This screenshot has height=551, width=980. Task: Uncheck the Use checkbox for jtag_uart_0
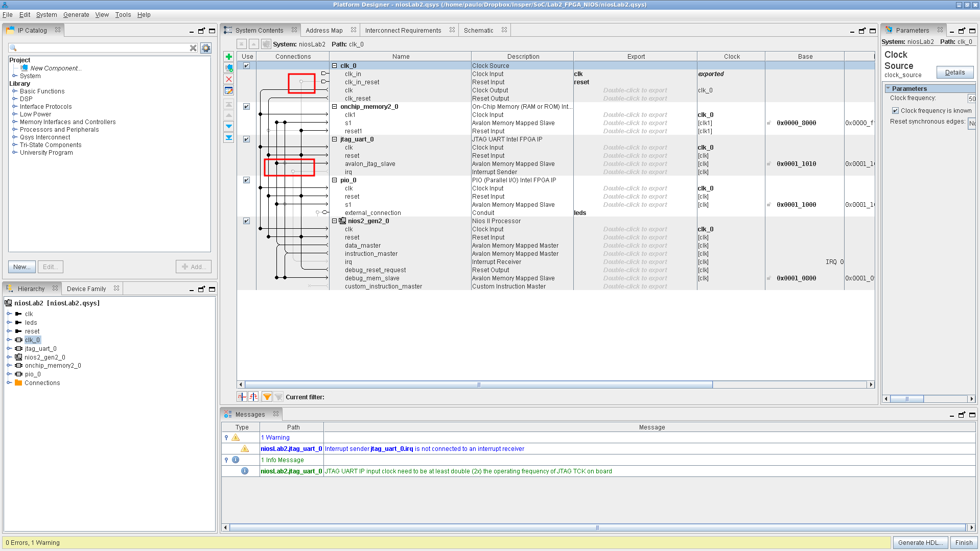point(246,139)
